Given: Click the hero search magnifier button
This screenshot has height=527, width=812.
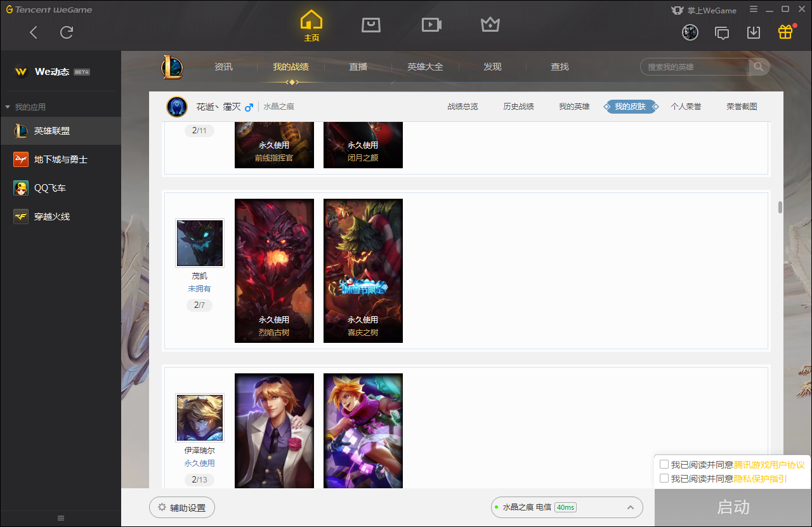Looking at the screenshot, I should coord(759,67).
